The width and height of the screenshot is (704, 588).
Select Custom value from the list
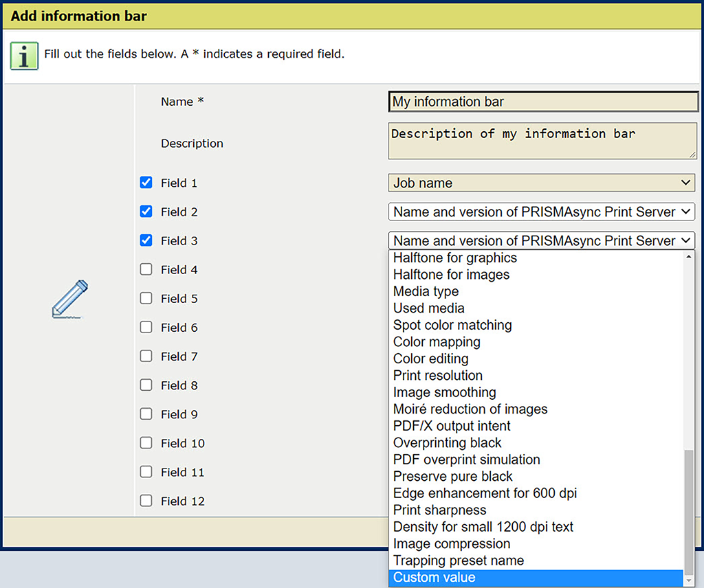[x=536, y=578]
